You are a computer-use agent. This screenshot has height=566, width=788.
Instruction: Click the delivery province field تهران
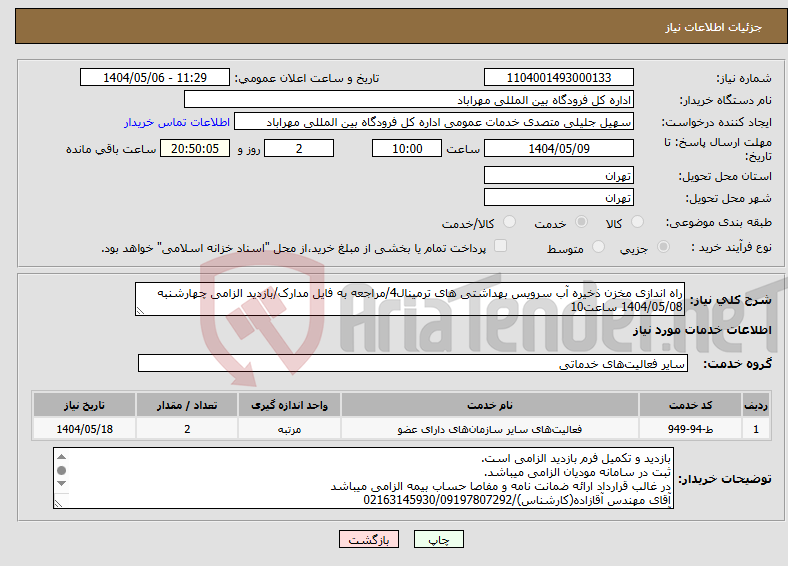pos(559,175)
